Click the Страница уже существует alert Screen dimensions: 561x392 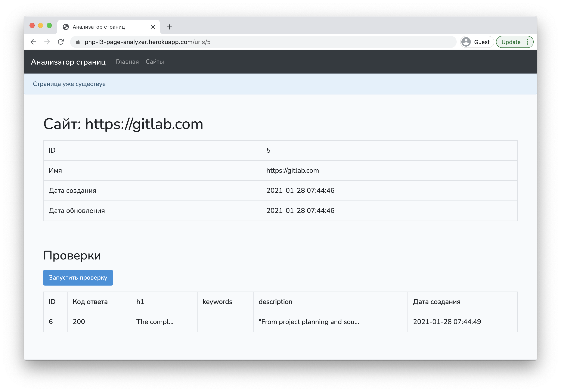pos(71,84)
